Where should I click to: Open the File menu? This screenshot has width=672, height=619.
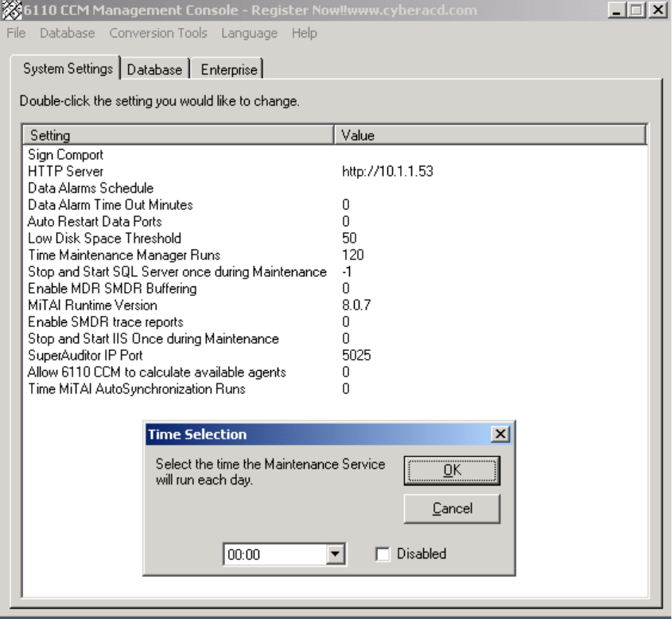[16, 33]
